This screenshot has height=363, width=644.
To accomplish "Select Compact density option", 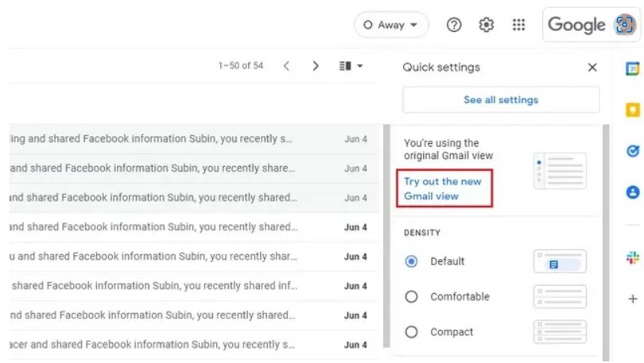I will click(x=411, y=332).
